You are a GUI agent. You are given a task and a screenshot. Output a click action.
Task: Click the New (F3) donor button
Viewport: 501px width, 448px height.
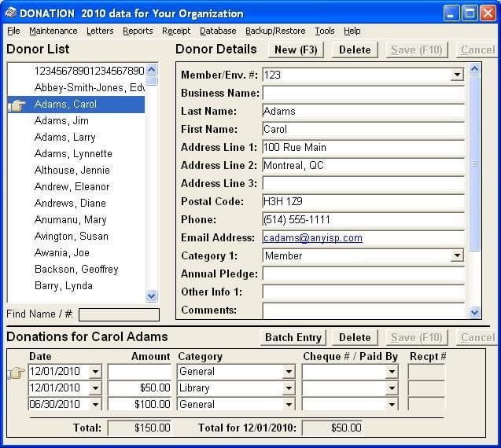coord(296,50)
